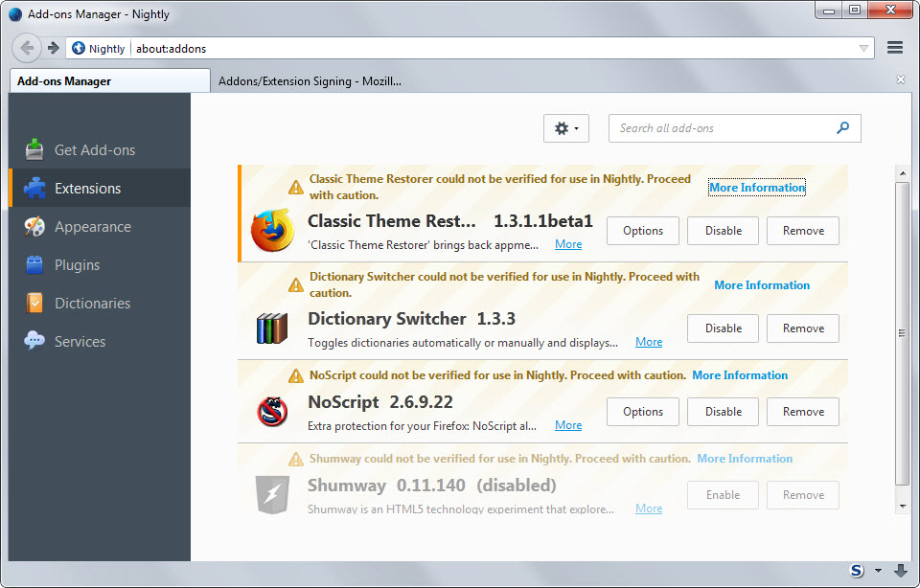Open Options for Classic Theme Restorer
Screen dimensions: 920x588
tap(642, 231)
